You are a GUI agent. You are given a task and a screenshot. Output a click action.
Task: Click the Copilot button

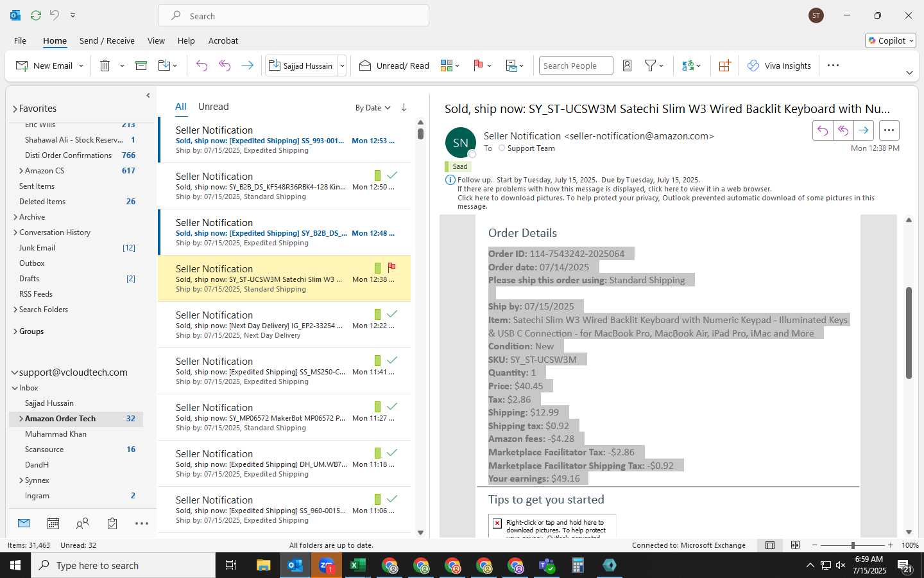point(891,40)
